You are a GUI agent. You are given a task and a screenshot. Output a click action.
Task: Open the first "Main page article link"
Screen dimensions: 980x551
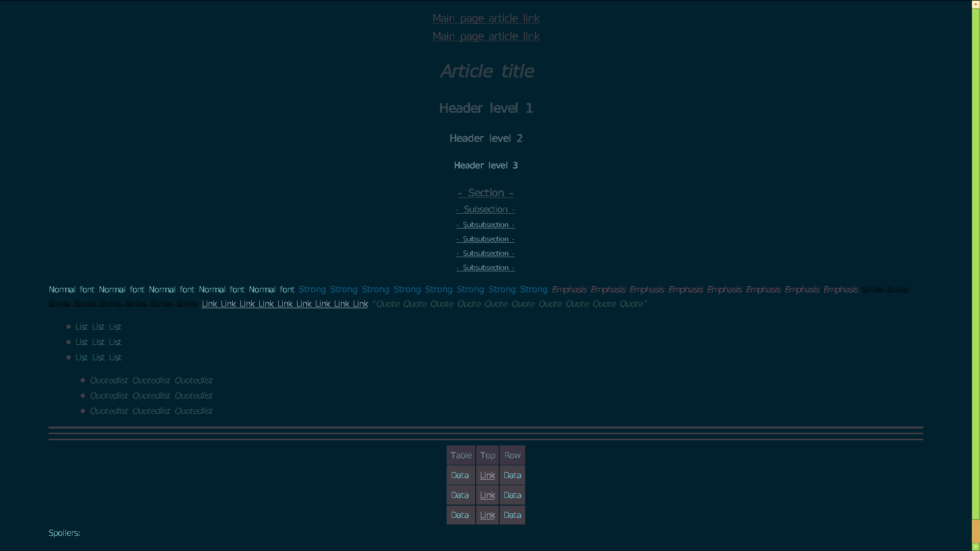tap(485, 18)
